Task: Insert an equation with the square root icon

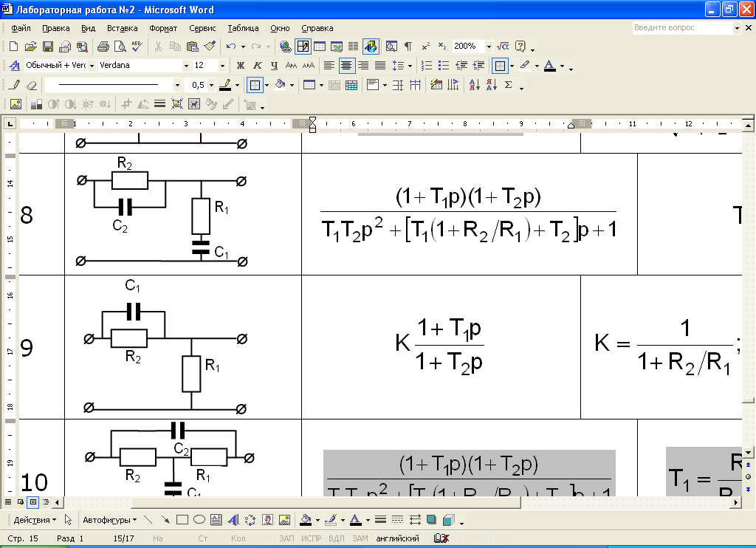Action: (x=503, y=47)
